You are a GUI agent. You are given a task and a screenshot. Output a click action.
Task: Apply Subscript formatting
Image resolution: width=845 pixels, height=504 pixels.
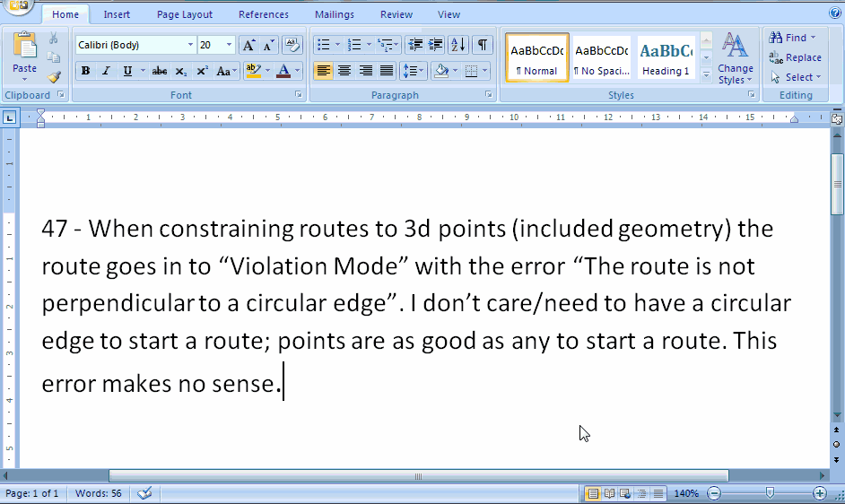pyautogui.click(x=181, y=71)
